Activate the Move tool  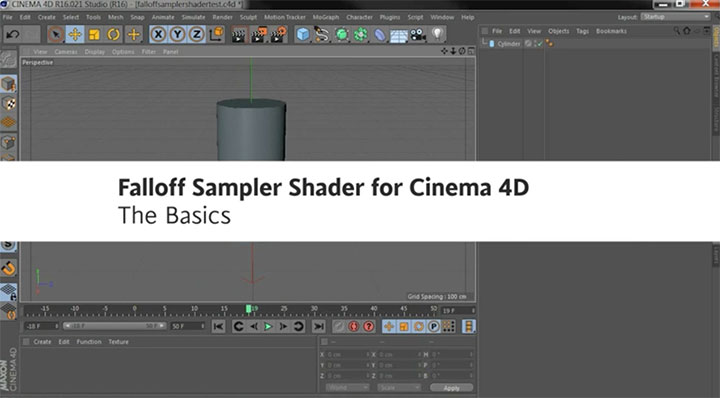pos(75,34)
